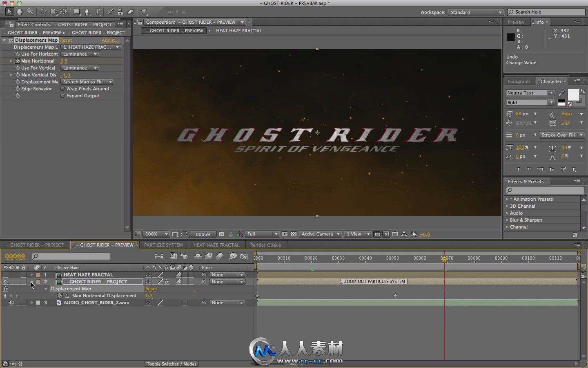Toggle Hide Shy Layers switch in timeline
This screenshot has width=588, height=368.
coord(198,256)
